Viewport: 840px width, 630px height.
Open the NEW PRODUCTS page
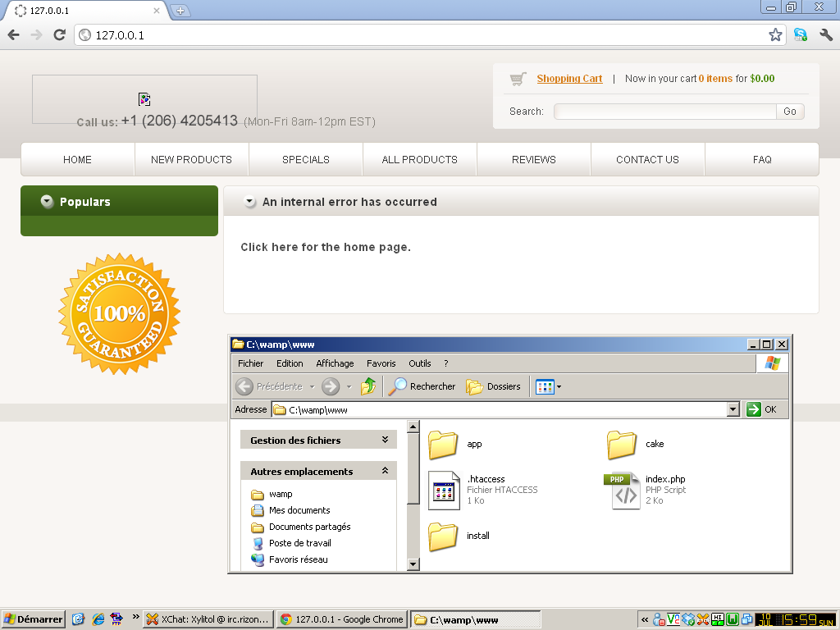[191, 160]
